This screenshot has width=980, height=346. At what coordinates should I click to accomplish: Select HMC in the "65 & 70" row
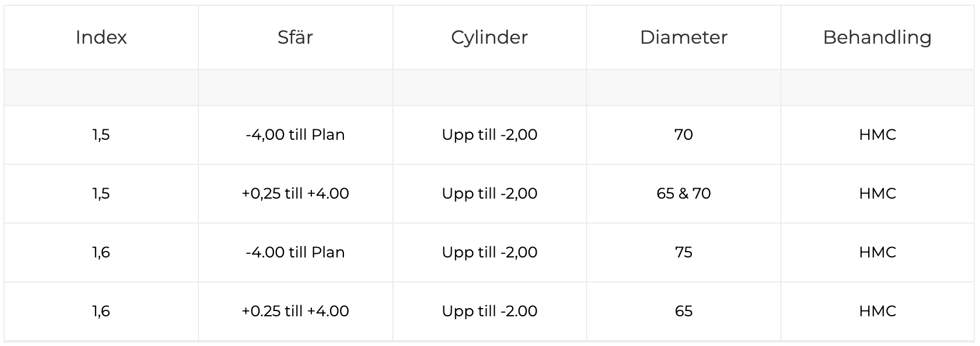(877, 193)
